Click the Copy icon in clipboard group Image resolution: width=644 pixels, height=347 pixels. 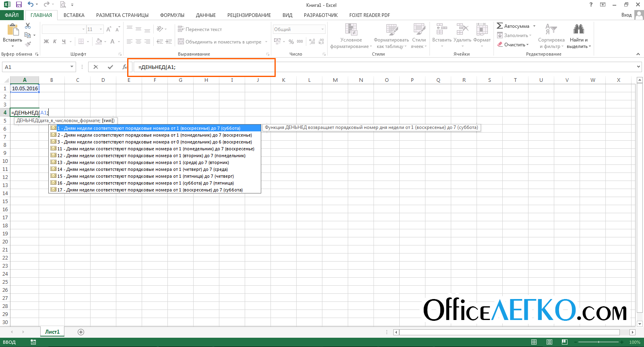(x=28, y=35)
